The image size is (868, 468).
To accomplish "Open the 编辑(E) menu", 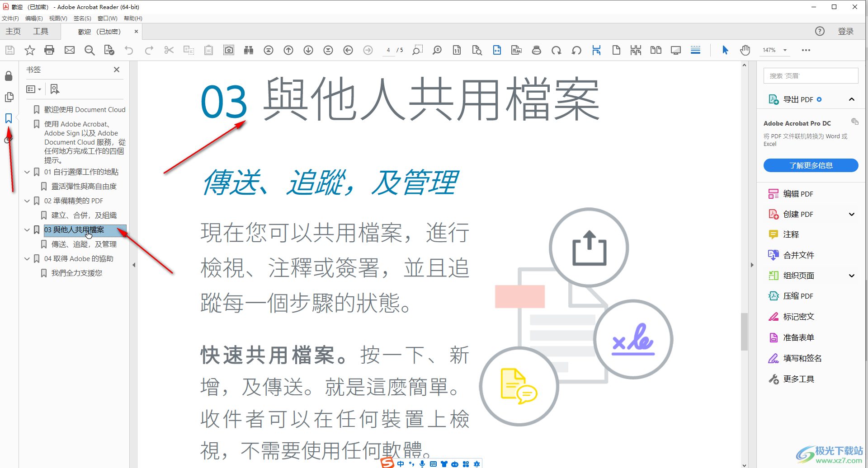I will pos(34,19).
